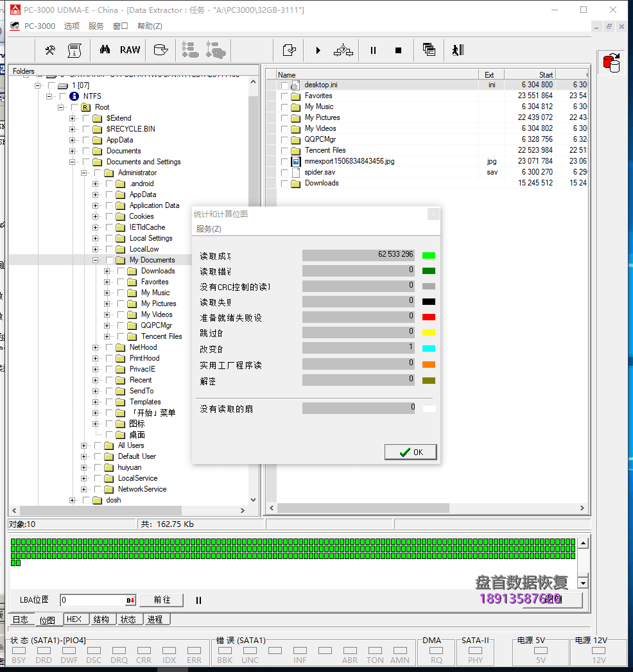Click the second tree-structure toolbar icon

[216, 49]
